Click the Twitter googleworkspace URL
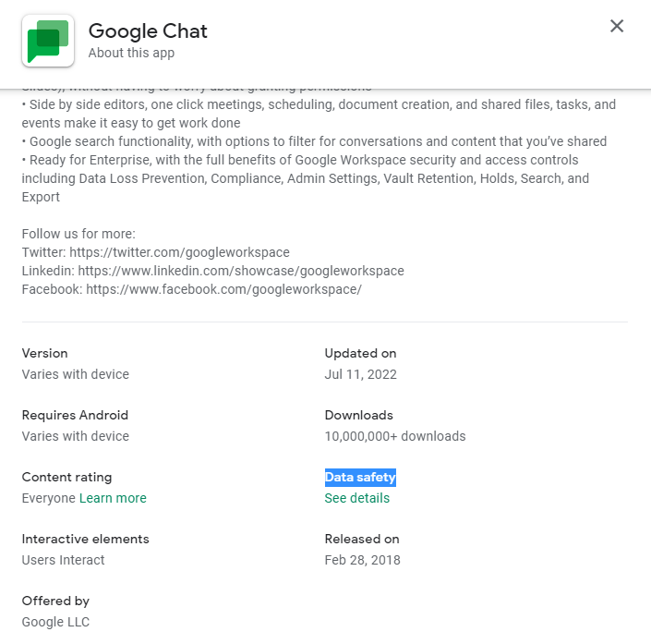This screenshot has height=644, width=651. click(183, 252)
